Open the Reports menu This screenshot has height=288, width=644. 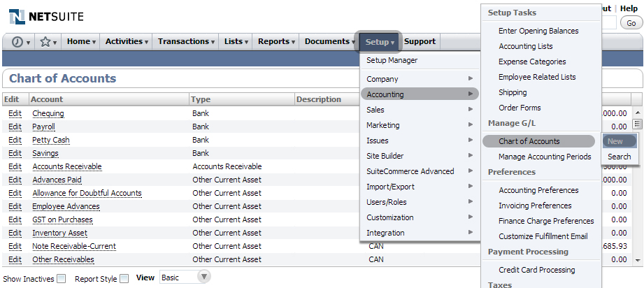coord(276,41)
